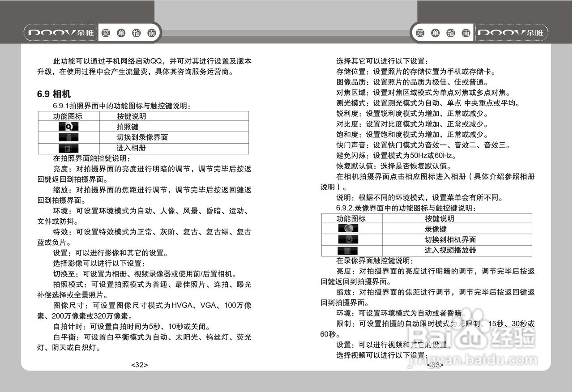Click the switch-to-video icon in the camera table
573x392 pixels.
pyautogui.click(x=68, y=137)
